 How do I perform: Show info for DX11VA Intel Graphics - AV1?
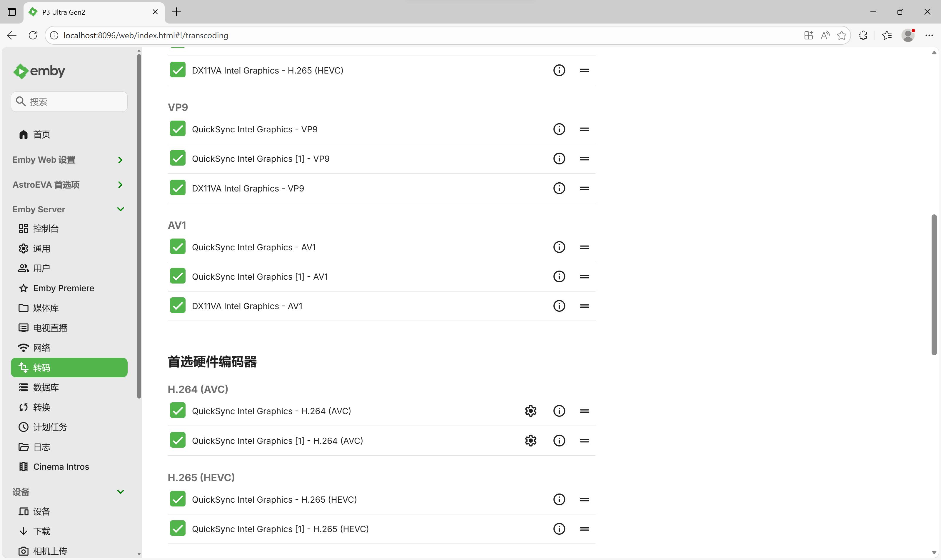point(559,306)
